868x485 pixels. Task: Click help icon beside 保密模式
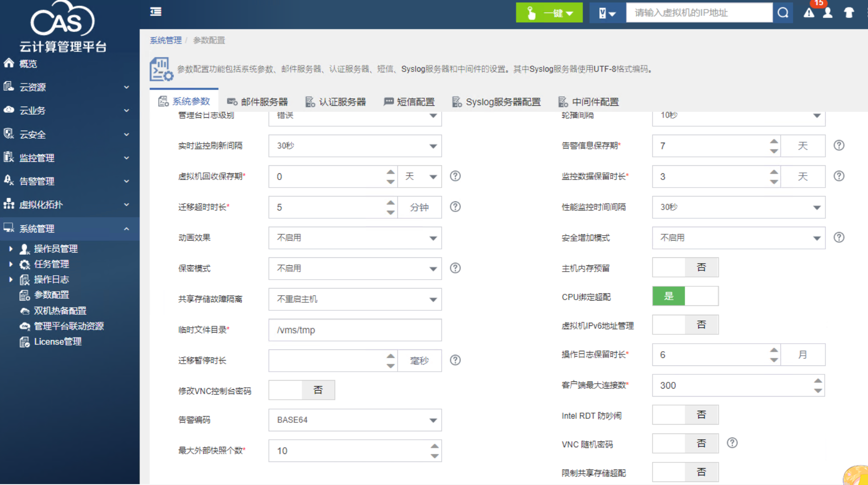tap(455, 268)
